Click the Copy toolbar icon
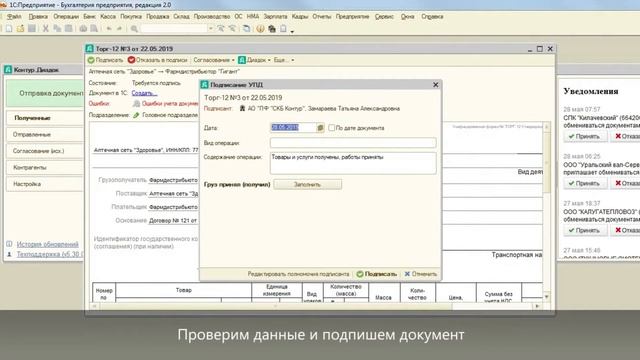Screen dimensions: 640x360 (x=57, y=29)
